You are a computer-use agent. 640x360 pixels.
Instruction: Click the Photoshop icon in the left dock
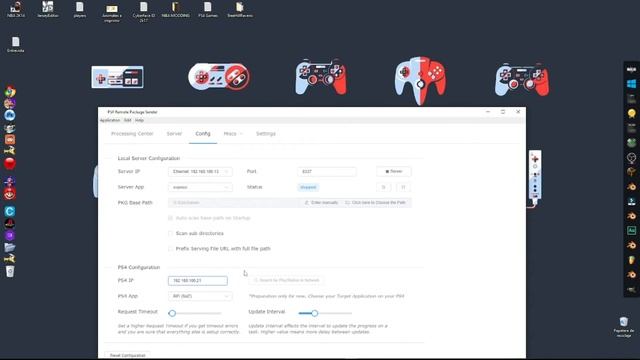(x=10, y=116)
